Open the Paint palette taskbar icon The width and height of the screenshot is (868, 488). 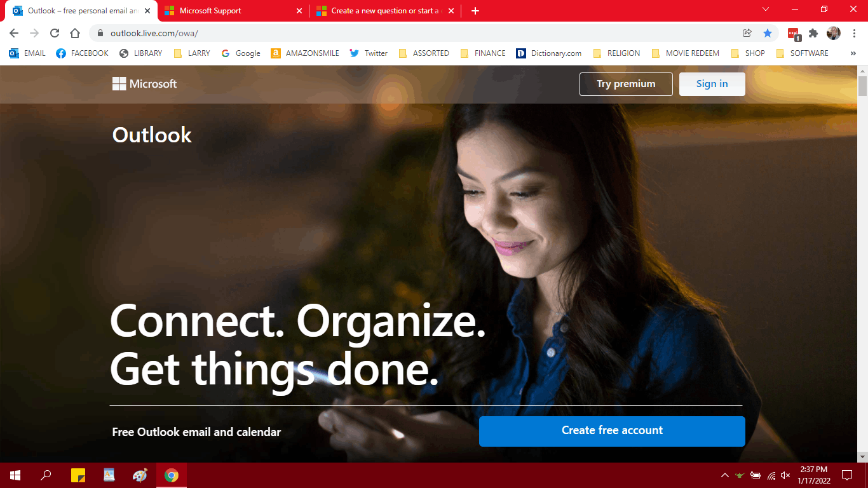(x=140, y=475)
